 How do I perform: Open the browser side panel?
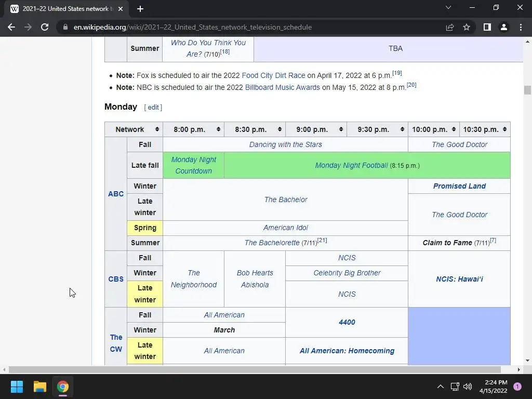coord(487,27)
